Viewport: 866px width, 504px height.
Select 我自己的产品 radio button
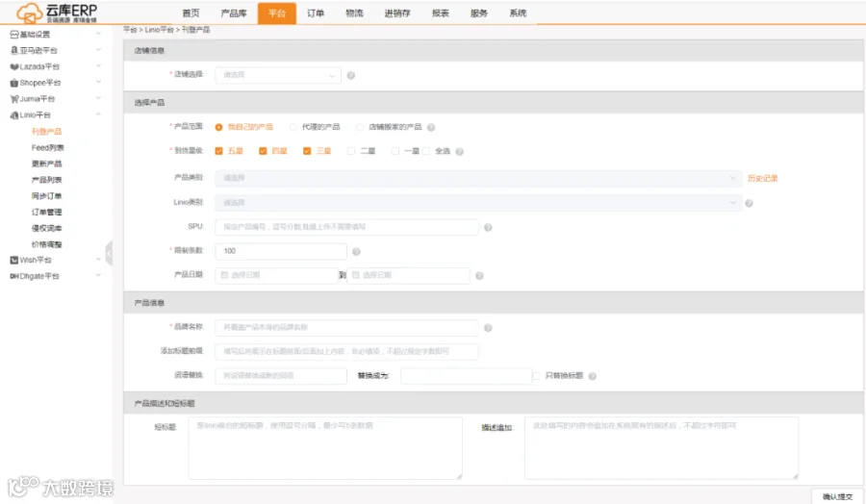point(218,127)
